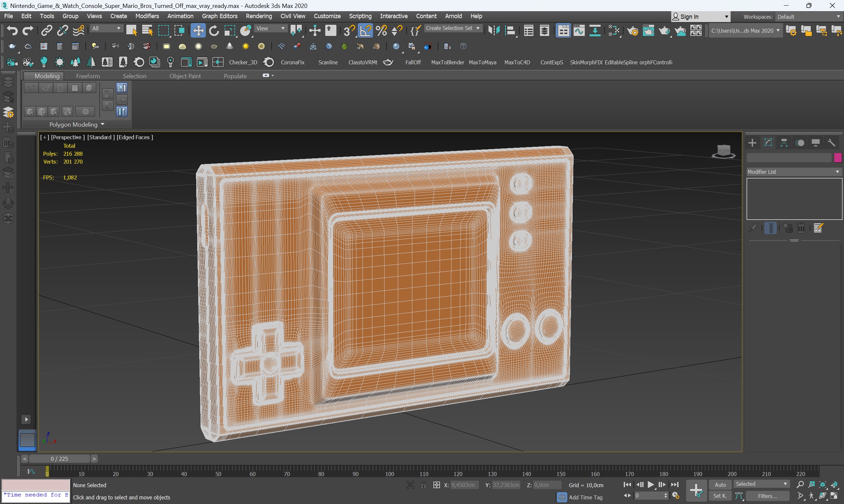Click Add Time Tag
The height and width of the screenshot is (504, 844).
point(585,497)
